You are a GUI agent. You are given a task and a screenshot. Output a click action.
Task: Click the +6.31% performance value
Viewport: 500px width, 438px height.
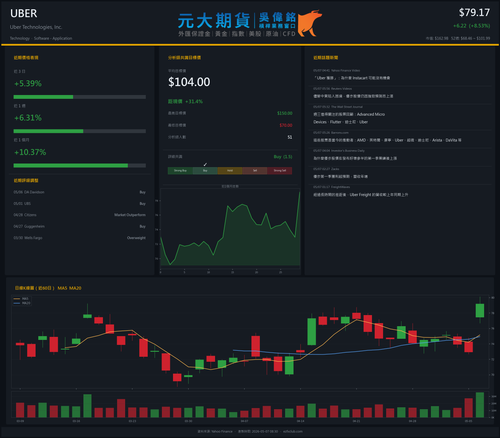tap(28, 118)
